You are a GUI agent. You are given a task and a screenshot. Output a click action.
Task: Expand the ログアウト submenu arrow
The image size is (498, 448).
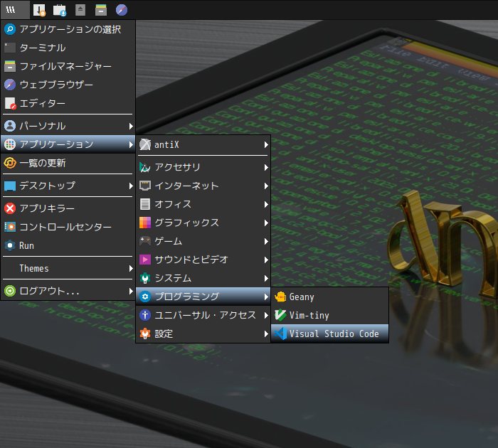pos(131,291)
